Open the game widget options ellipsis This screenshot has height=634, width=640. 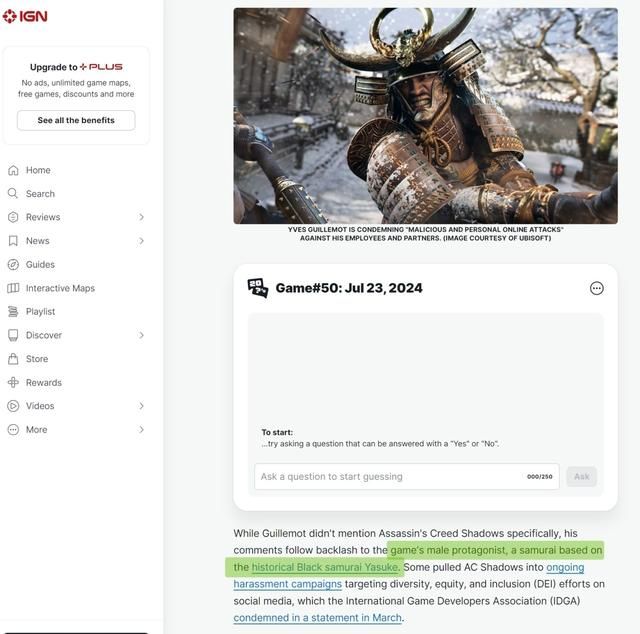[597, 288]
